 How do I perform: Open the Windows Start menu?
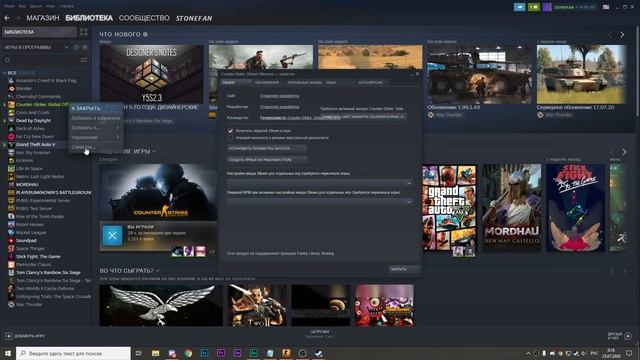click(7, 353)
